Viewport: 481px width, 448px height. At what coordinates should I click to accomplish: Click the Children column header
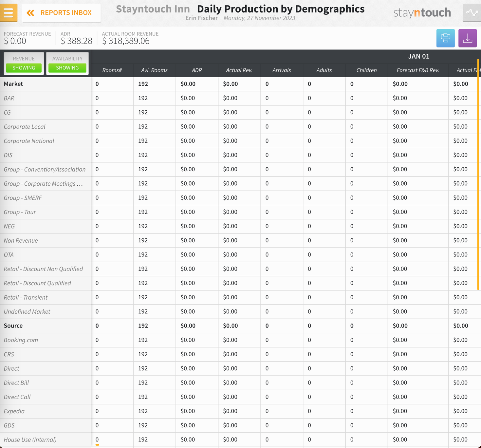366,70
